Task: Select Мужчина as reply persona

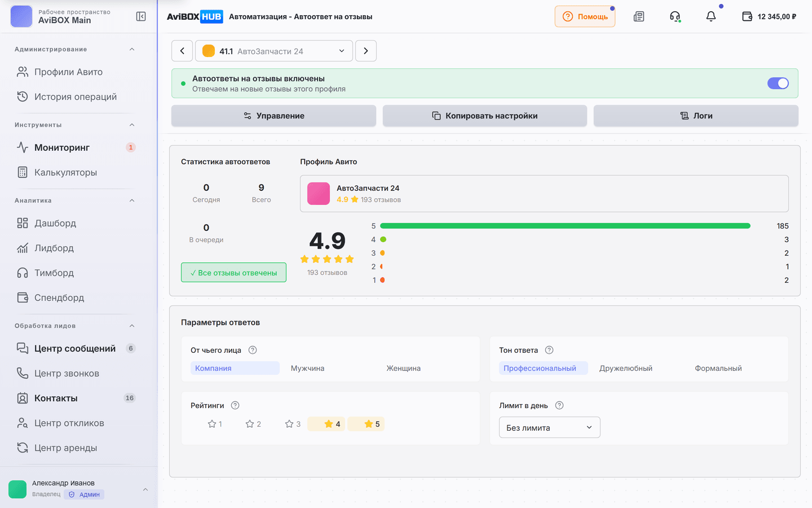Action: click(307, 368)
